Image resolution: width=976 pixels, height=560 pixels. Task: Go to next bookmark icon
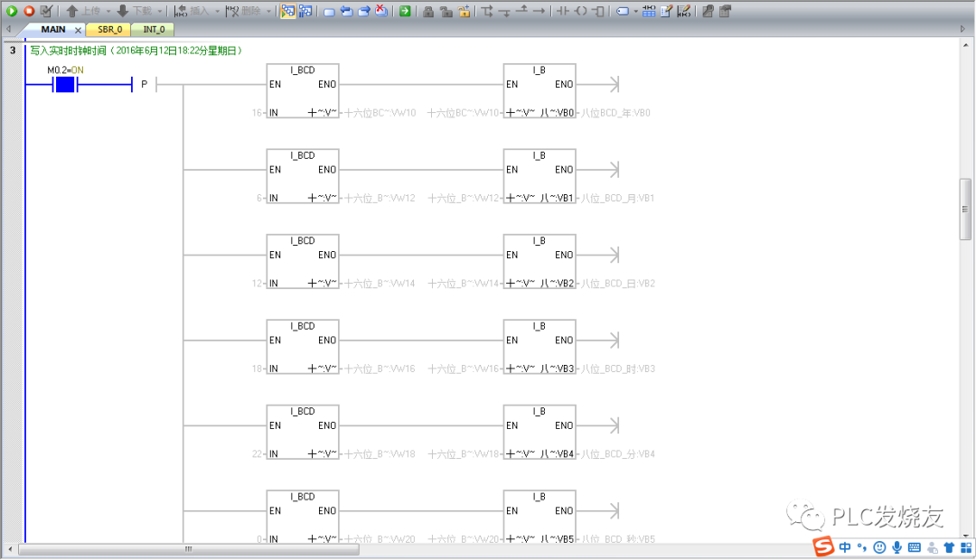click(364, 11)
